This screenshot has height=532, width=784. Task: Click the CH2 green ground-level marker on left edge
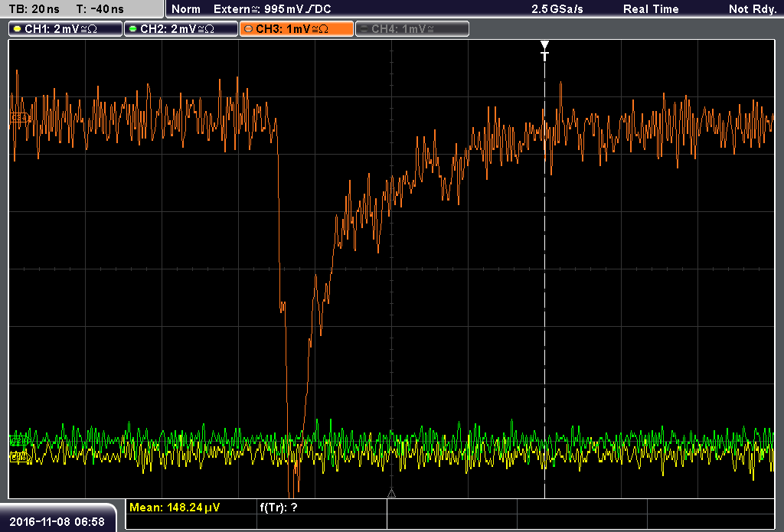pos(19,440)
